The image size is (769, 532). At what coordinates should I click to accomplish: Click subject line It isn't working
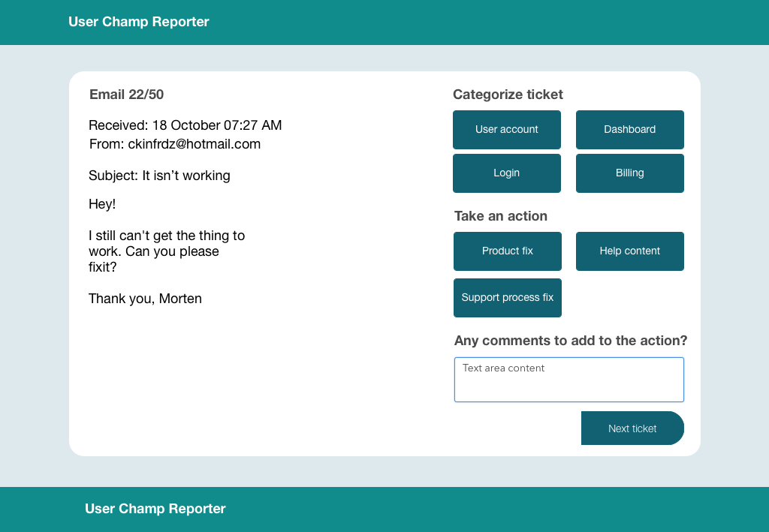click(x=159, y=176)
